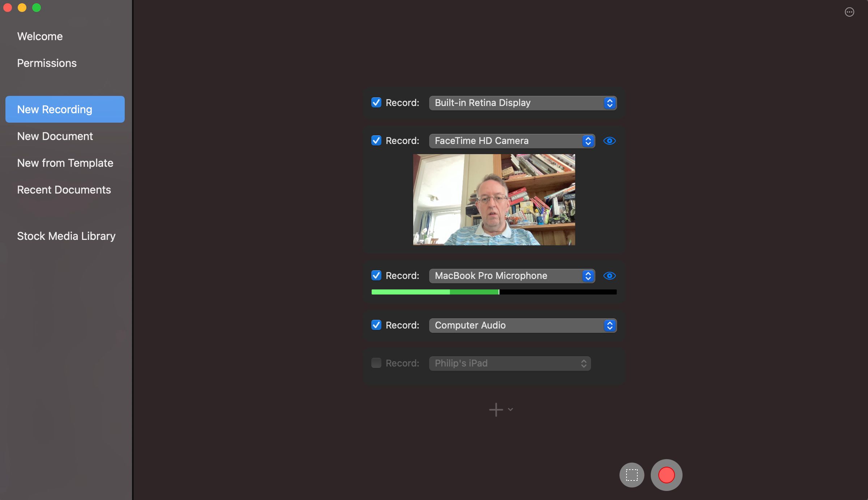Click the New Document sidebar item
The image size is (868, 500).
pyautogui.click(x=55, y=136)
